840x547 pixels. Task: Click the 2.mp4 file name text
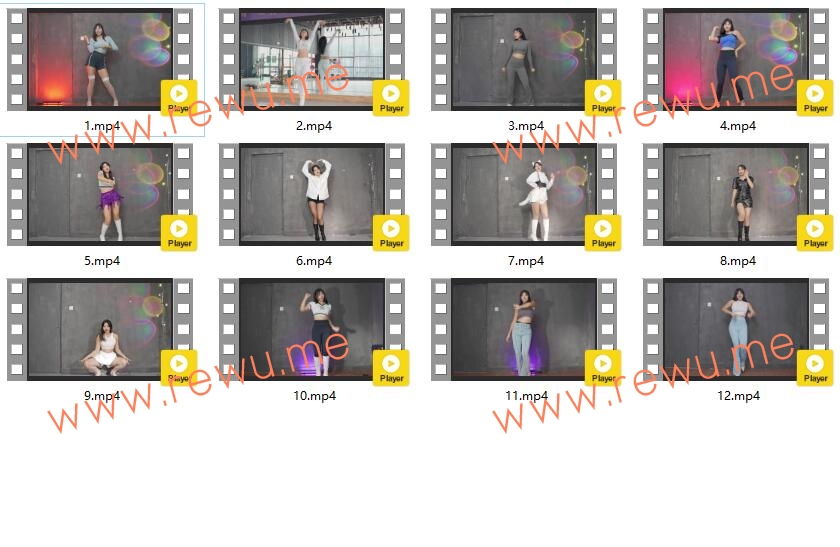tap(314, 126)
